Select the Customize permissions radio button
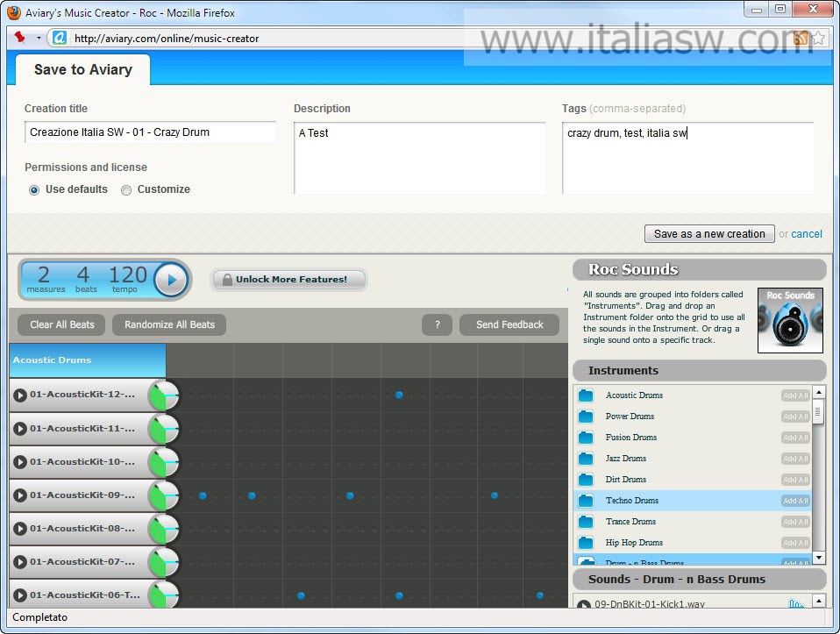This screenshot has width=840, height=634. [x=126, y=190]
